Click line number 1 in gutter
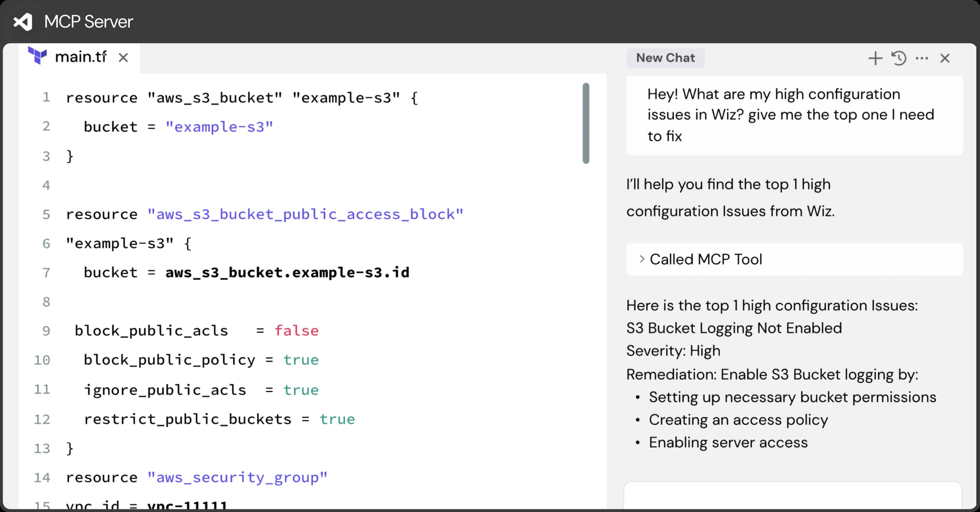The height and width of the screenshot is (512, 980). 46,97
